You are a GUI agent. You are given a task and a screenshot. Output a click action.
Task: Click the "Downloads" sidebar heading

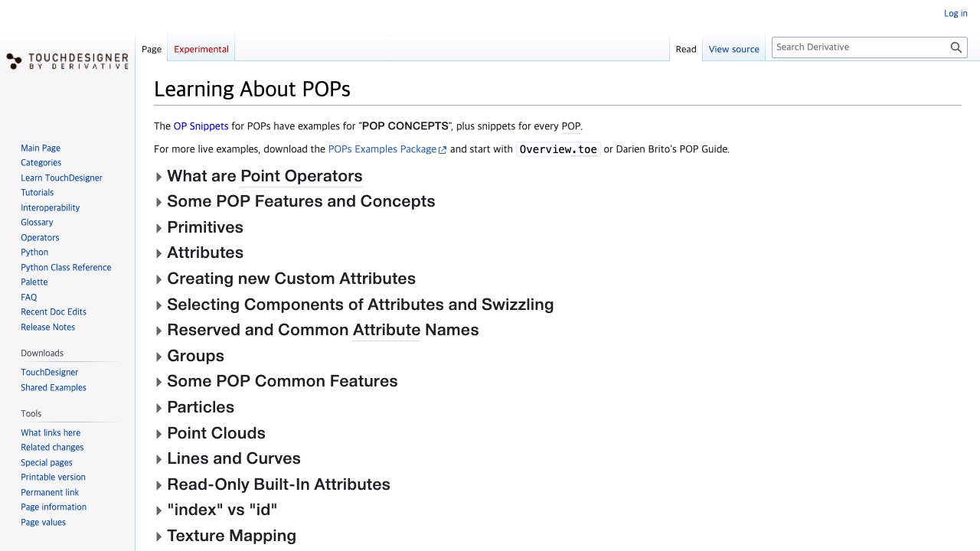[42, 354]
